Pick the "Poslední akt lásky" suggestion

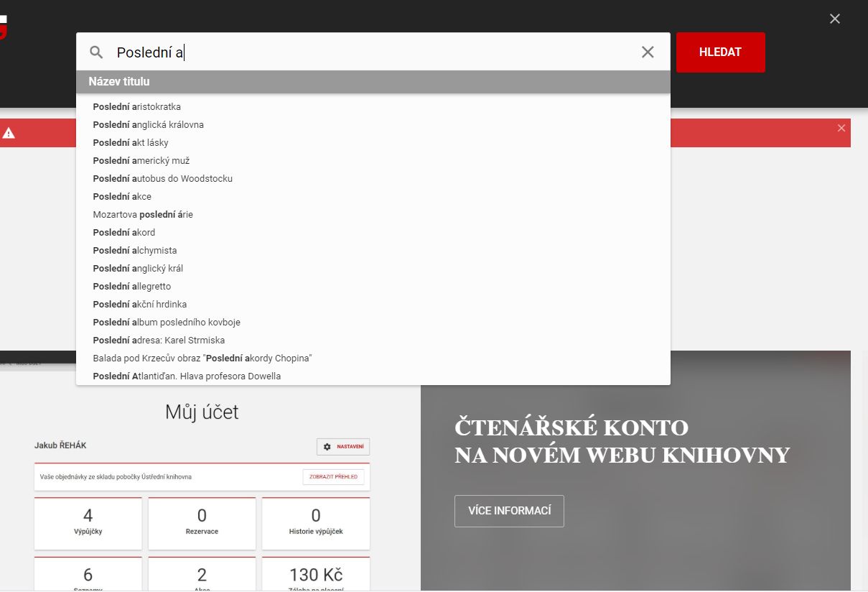131,143
